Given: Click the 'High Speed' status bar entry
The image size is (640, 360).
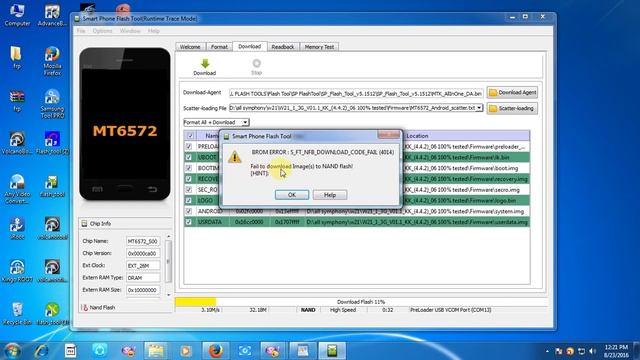Looking at the screenshot, I should [x=342, y=310].
